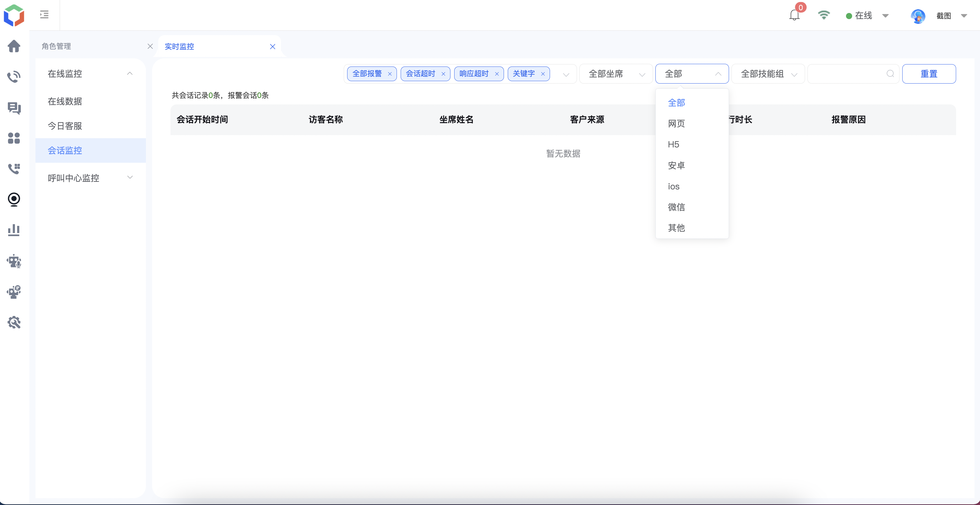Close the 角色管理 tab
Image resolution: width=980 pixels, height=505 pixels.
click(150, 46)
